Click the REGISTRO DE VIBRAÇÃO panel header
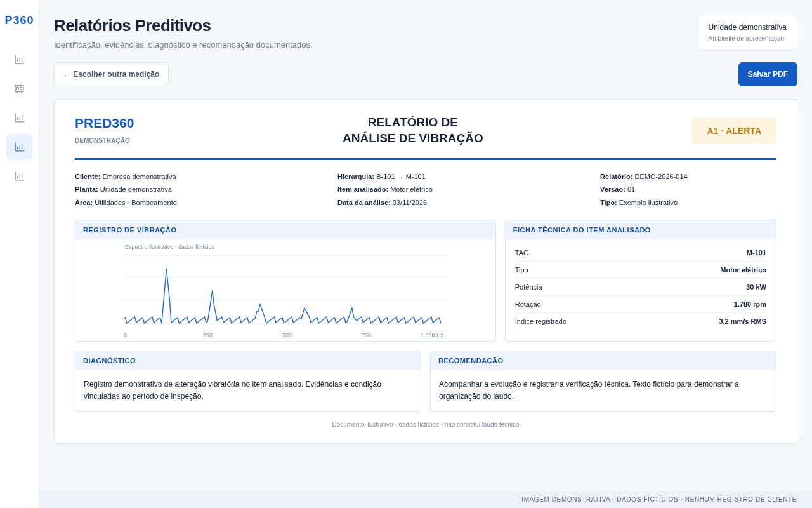This screenshot has width=812, height=508. pos(285,230)
